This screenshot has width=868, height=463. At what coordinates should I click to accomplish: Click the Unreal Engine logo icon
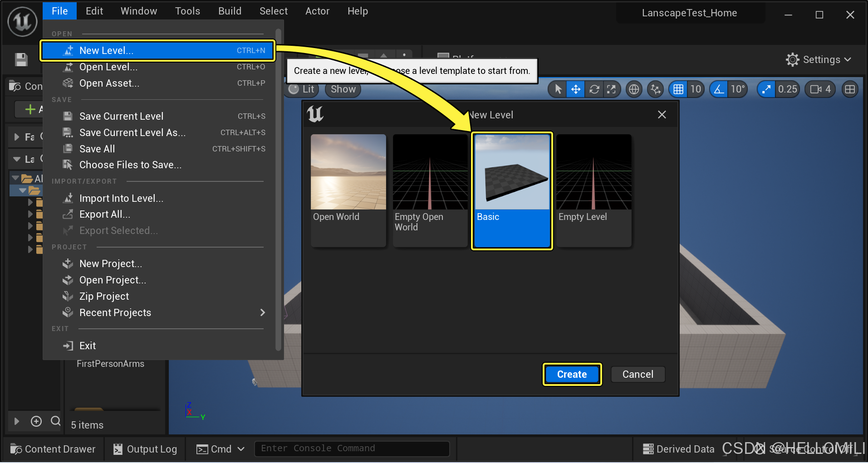tap(22, 21)
